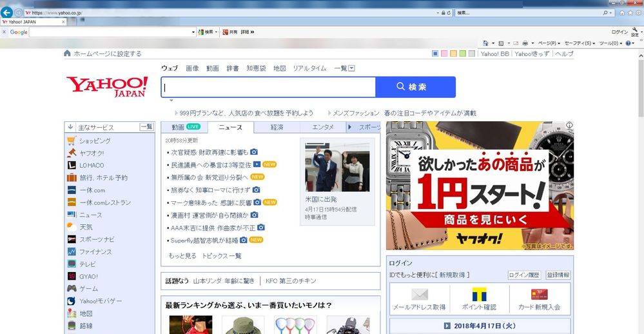Open the Home command bar icon
Viewport: 644px width, 334px height.
(x=485, y=43)
